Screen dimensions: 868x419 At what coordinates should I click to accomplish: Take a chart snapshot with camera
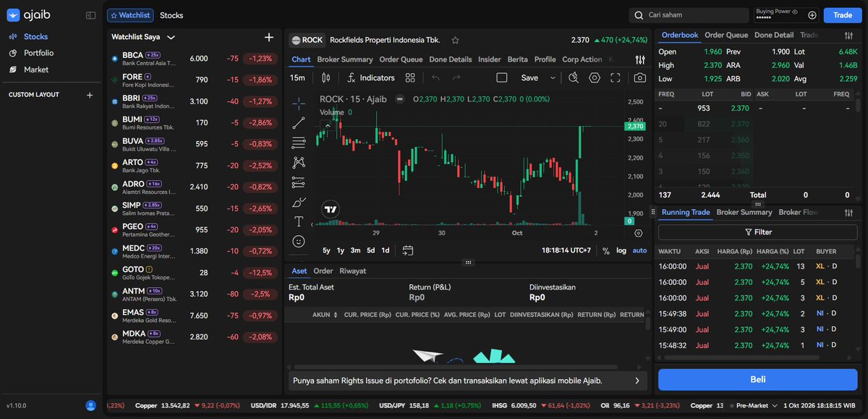click(639, 77)
